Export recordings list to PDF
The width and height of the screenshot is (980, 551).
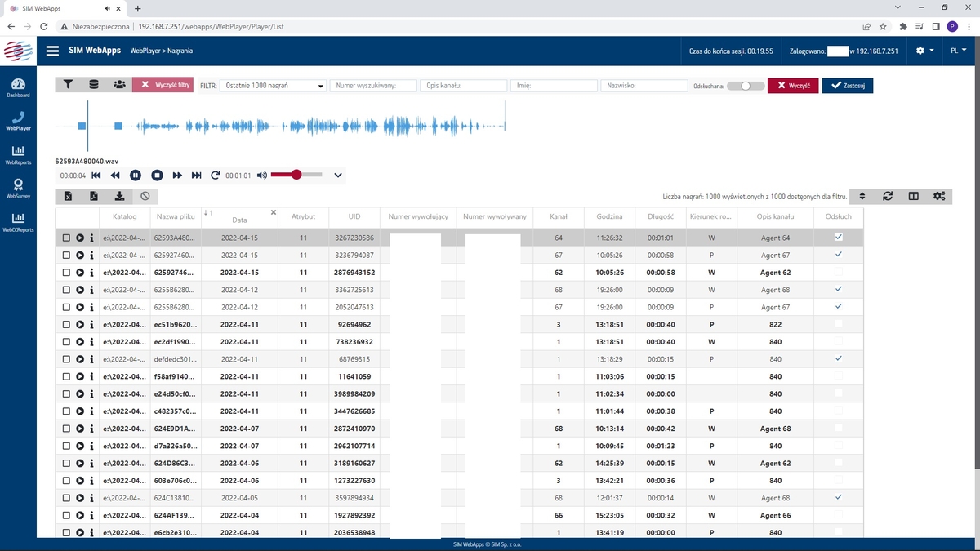click(x=94, y=196)
